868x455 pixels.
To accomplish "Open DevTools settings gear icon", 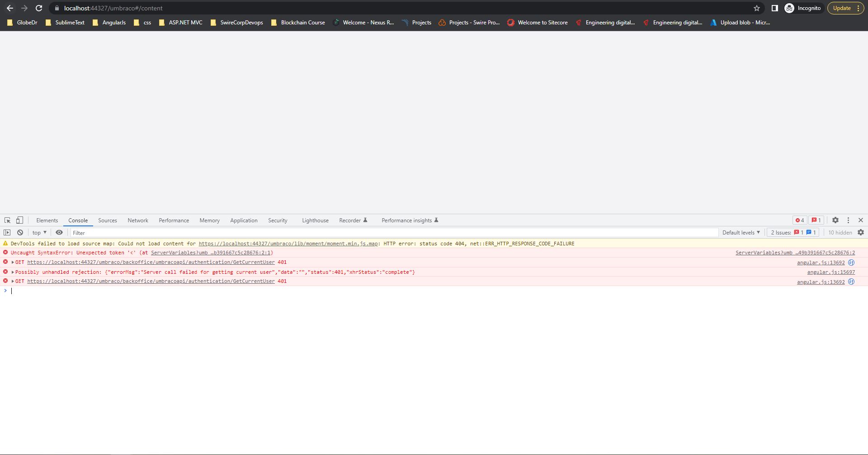I will coord(835,220).
